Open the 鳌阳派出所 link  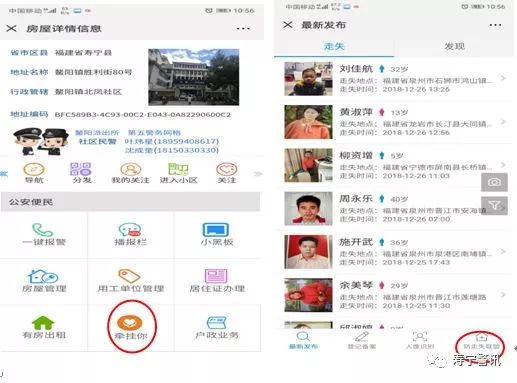coord(97,133)
